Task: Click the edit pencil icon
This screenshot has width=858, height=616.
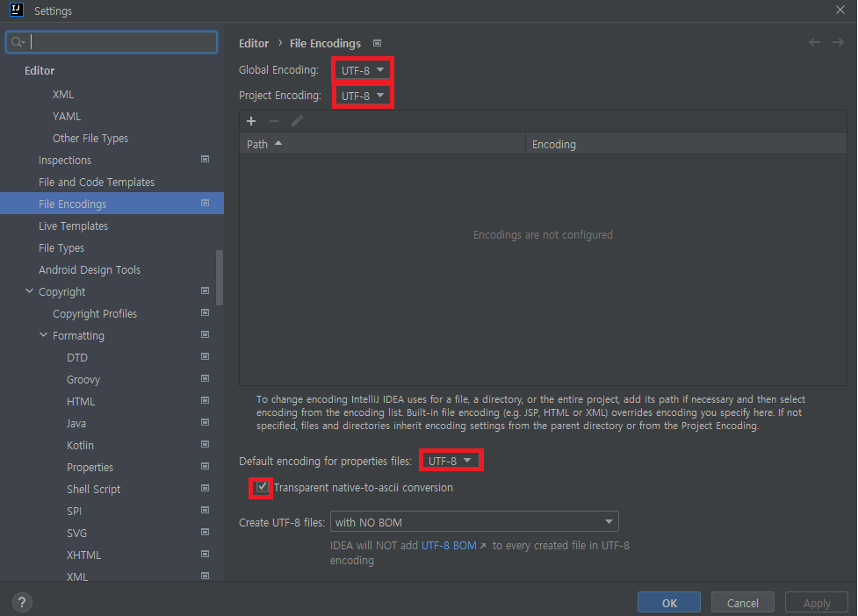Action: click(x=297, y=121)
